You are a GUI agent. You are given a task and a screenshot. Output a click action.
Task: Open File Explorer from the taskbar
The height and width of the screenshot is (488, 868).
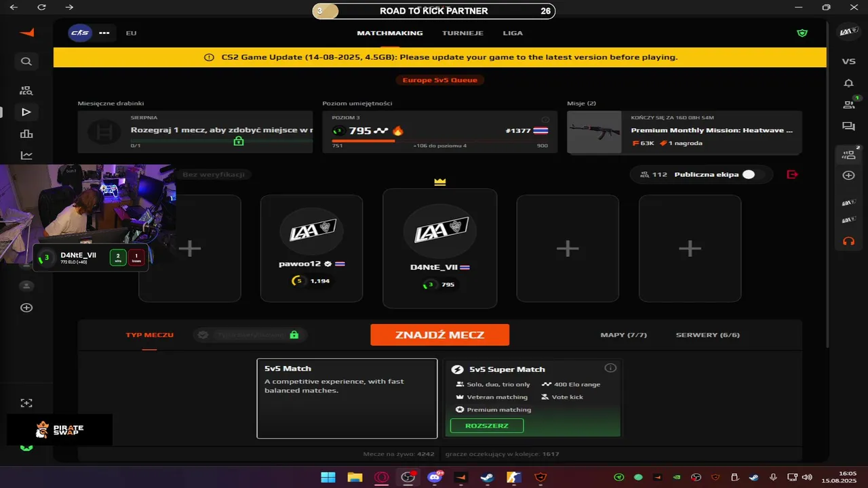point(355,477)
